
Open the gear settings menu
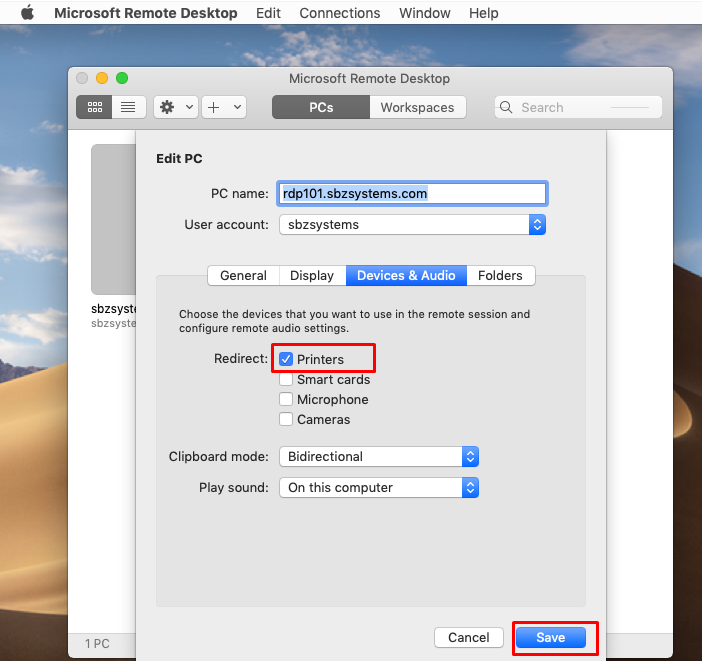coord(176,107)
